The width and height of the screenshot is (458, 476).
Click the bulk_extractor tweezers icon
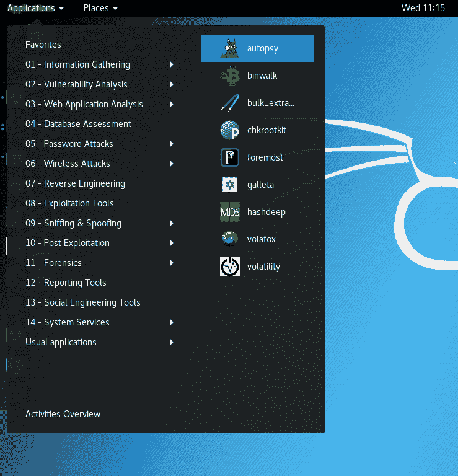click(x=230, y=103)
